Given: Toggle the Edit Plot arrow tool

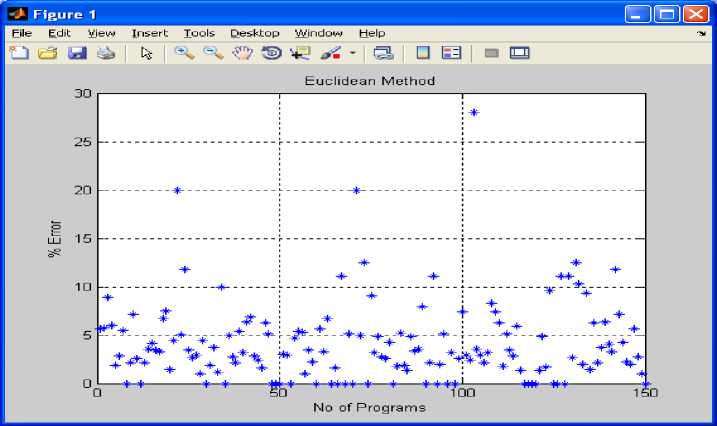Looking at the screenshot, I should pos(147,53).
